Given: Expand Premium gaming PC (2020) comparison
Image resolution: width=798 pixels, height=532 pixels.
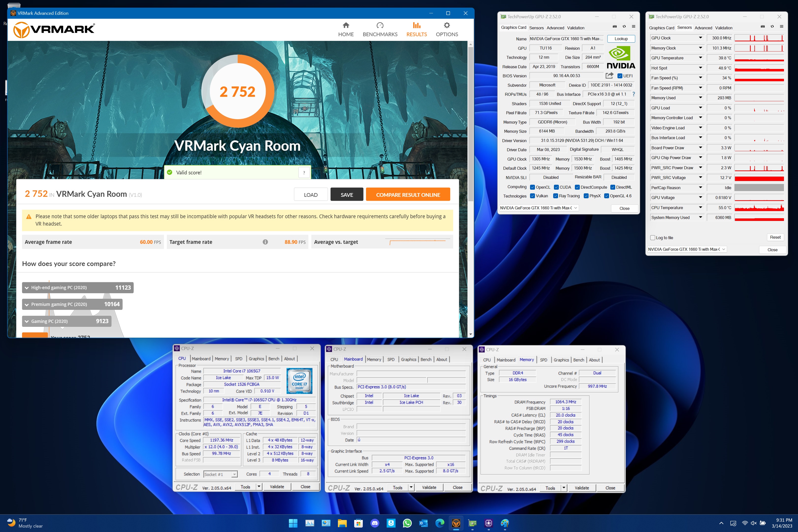Looking at the screenshot, I should click(x=72, y=304).
